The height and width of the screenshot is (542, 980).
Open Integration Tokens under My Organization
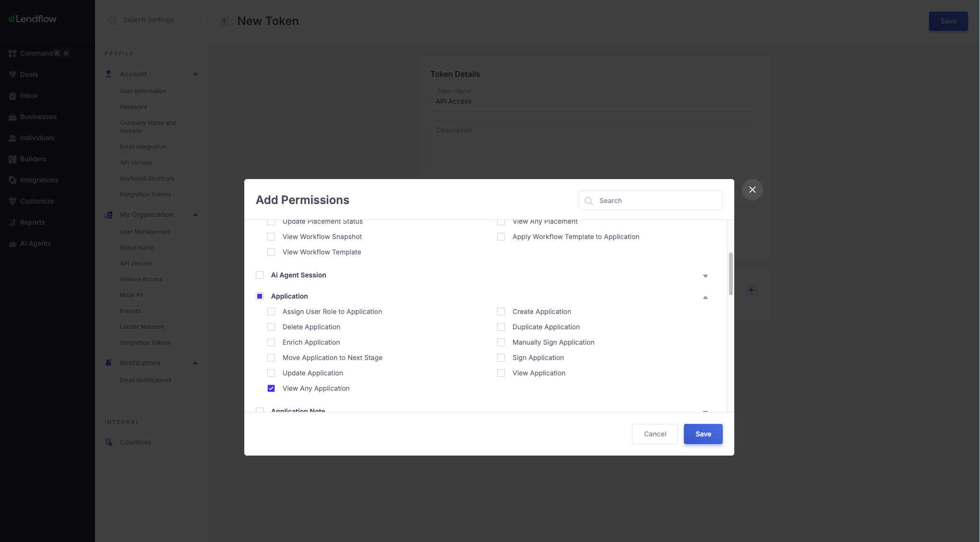click(145, 343)
